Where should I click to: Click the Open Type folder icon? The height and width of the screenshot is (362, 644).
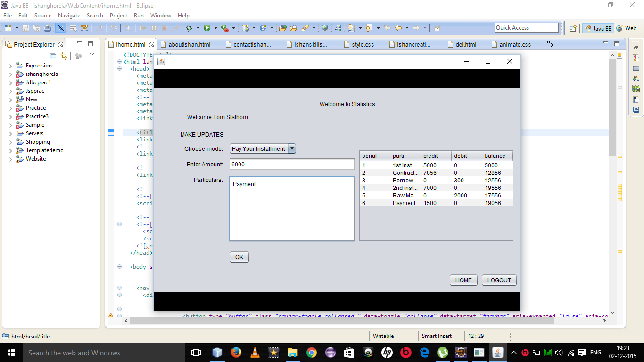pos(283,28)
